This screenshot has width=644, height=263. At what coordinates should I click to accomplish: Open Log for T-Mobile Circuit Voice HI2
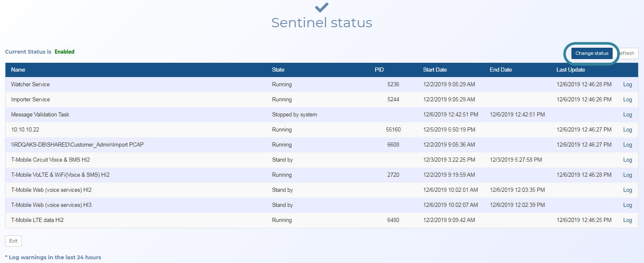coord(627,160)
